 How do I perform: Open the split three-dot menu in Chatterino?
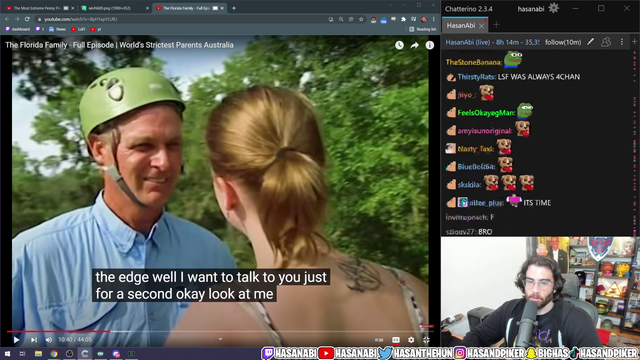pyautogui.click(x=622, y=42)
